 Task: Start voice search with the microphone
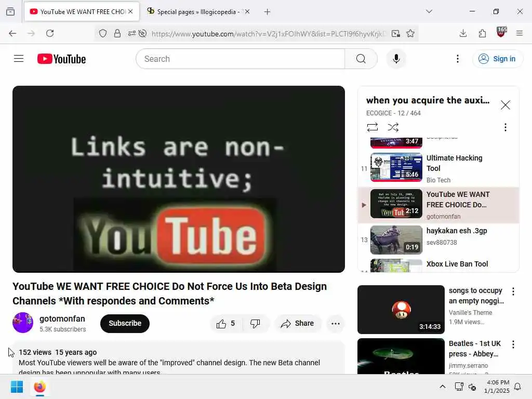396,59
